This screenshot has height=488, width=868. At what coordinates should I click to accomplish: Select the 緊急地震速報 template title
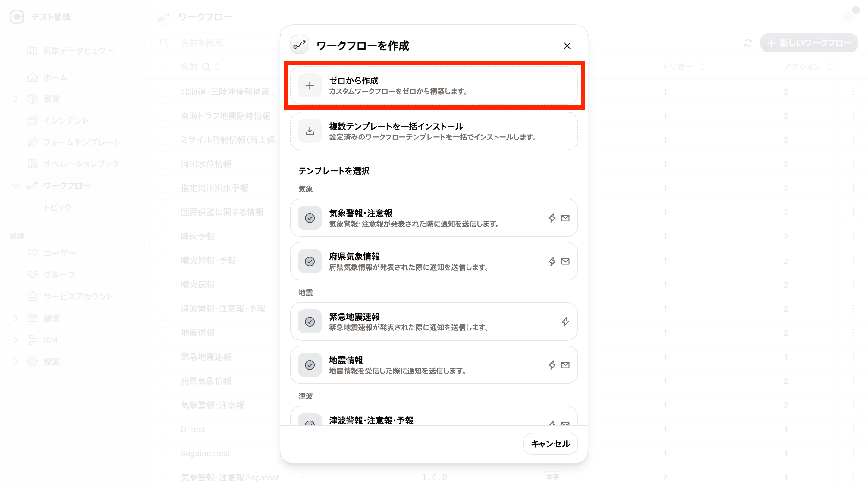[x=354, y=317]
